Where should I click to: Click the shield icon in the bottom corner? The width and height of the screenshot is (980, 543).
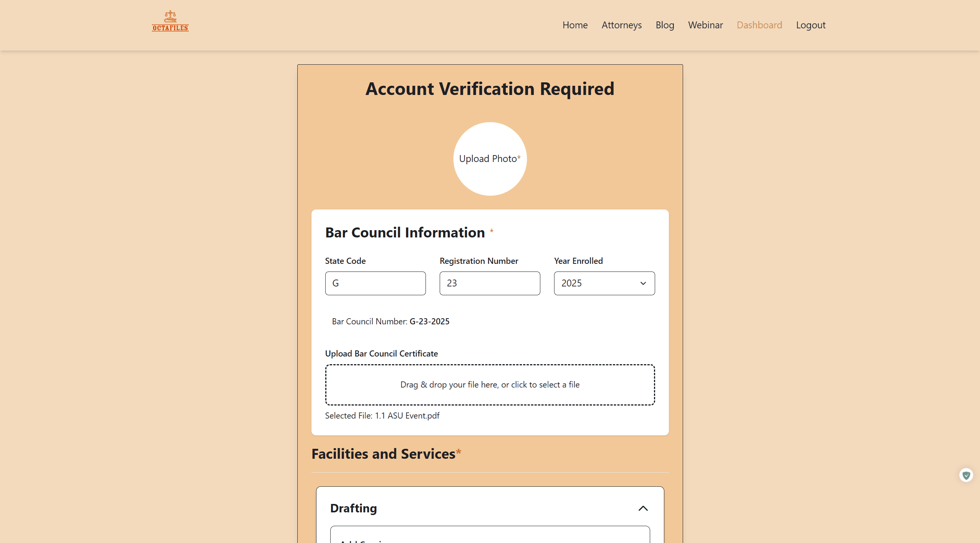tap(967, 475)
